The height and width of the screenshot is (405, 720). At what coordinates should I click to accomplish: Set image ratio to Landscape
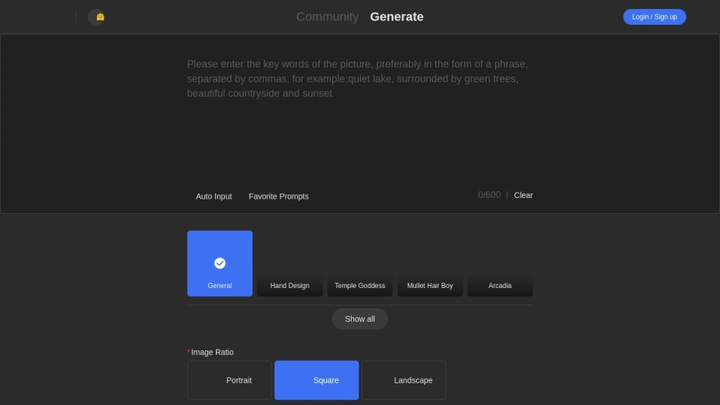coord(404,380)
